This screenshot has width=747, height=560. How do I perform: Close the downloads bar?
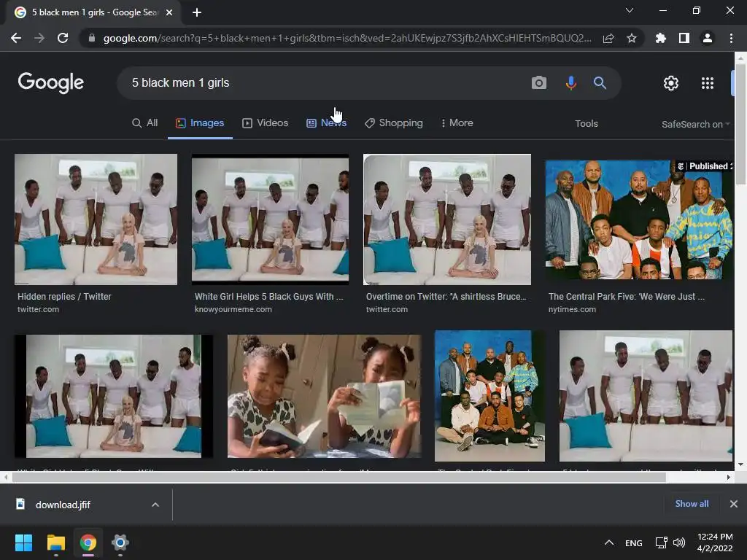734,504
